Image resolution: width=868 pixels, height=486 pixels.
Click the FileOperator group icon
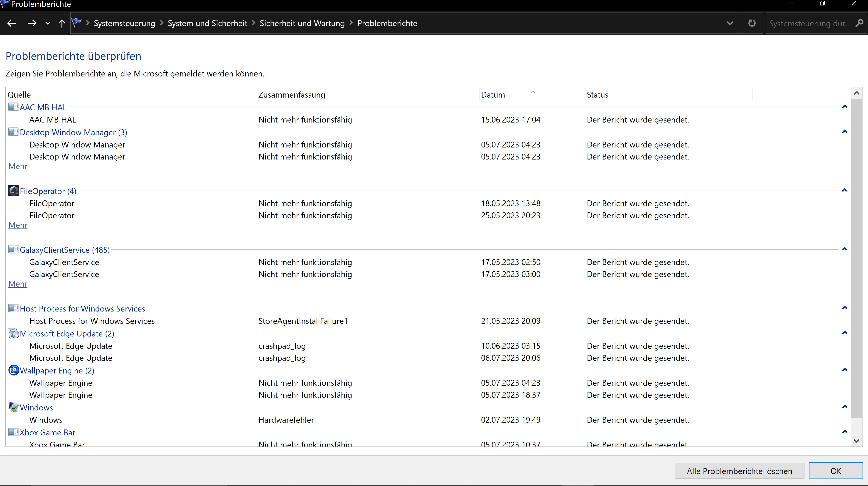pyautogui.click(x=13, y=191)
